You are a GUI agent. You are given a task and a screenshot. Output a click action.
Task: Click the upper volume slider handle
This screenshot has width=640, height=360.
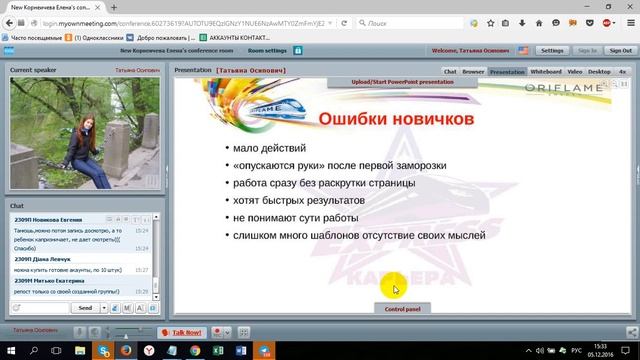tap(140, 329)
